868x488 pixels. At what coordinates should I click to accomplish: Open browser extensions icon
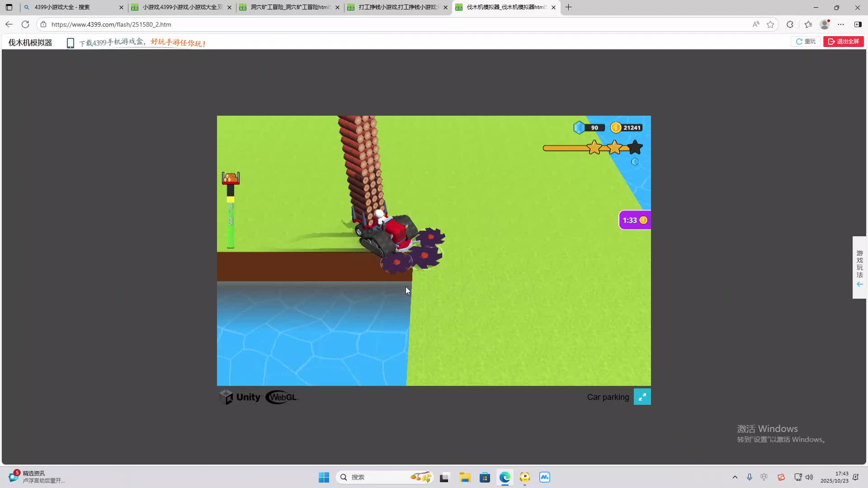(x=790, y=24)
